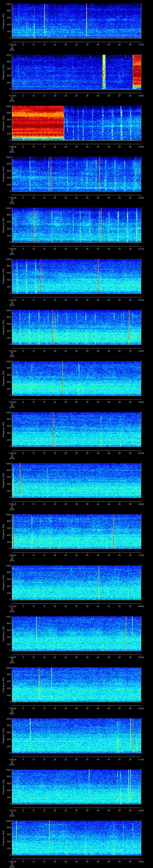Viewport: 153px width, 868px height.
Task: Pick the '20:00' end time label
Action: tap(141, 197)
